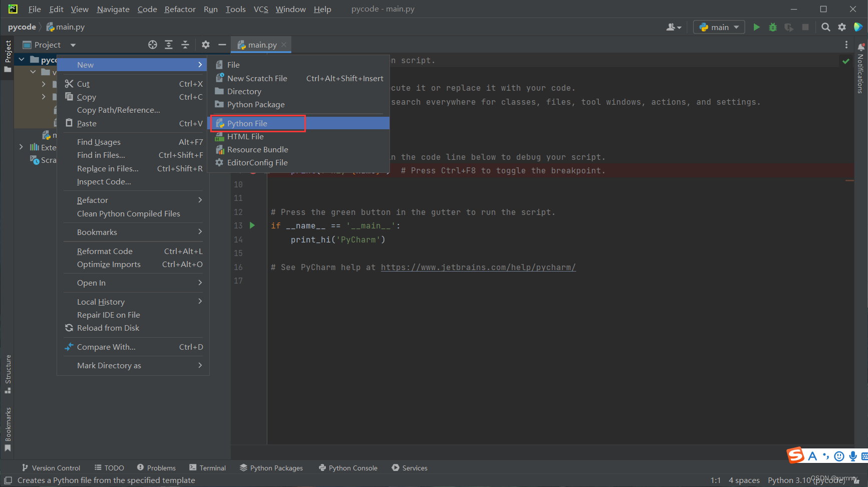Viewport: 868px width, 487px height.
Task: Open Version Control tool window
Action: tap(51, 468)
